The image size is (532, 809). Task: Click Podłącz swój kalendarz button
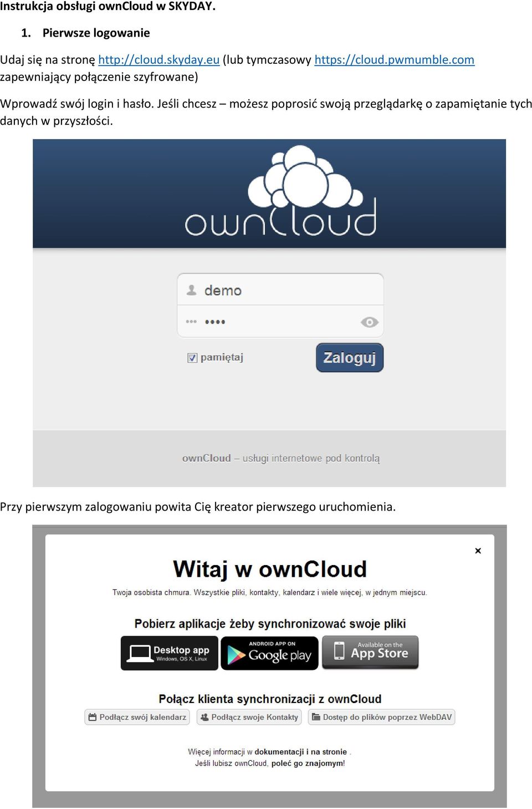tap(137, 717)
